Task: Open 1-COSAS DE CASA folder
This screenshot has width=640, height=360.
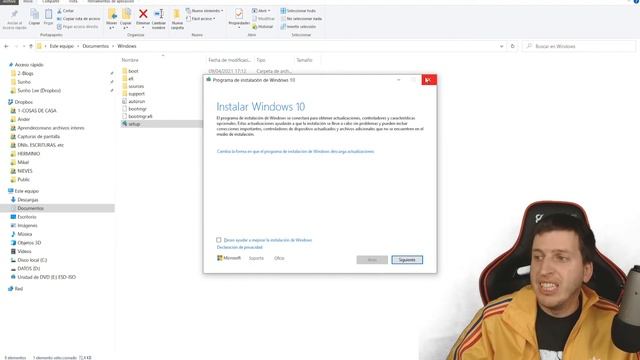Action: [37, 111]
